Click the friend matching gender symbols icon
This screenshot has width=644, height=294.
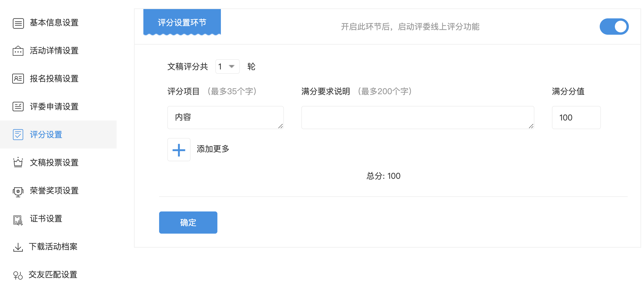[18, 275]
